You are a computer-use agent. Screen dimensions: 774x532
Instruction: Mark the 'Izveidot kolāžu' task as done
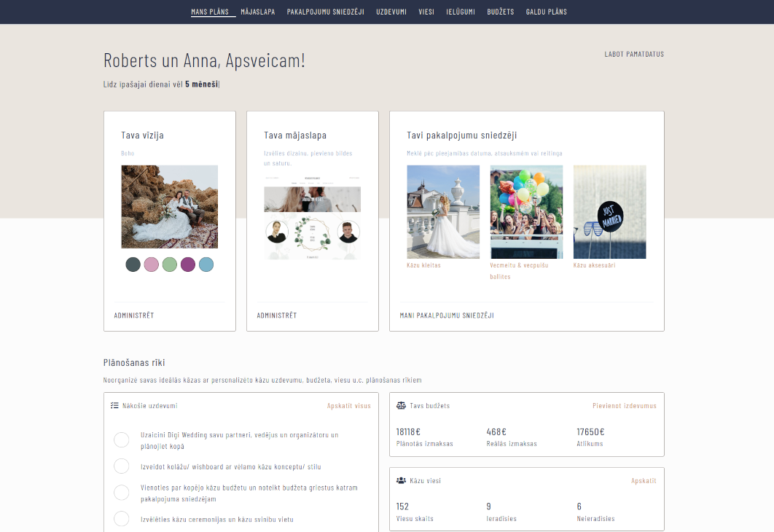(x=122, y=466)
